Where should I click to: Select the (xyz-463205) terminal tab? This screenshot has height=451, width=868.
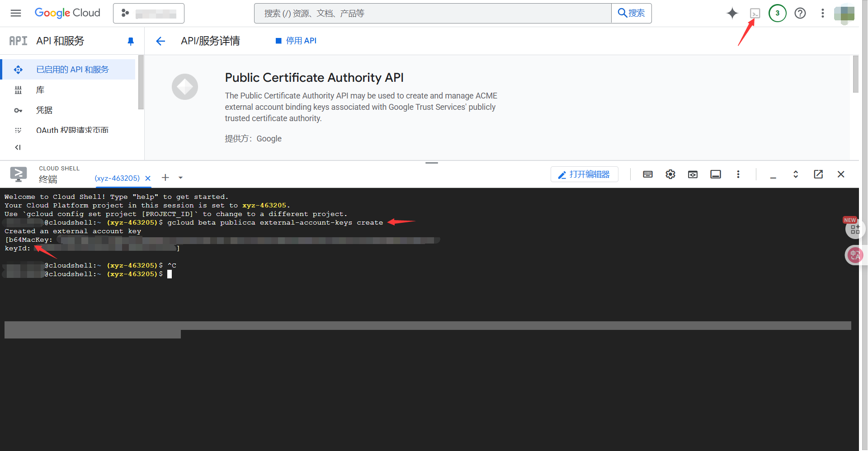click(117, 178)
